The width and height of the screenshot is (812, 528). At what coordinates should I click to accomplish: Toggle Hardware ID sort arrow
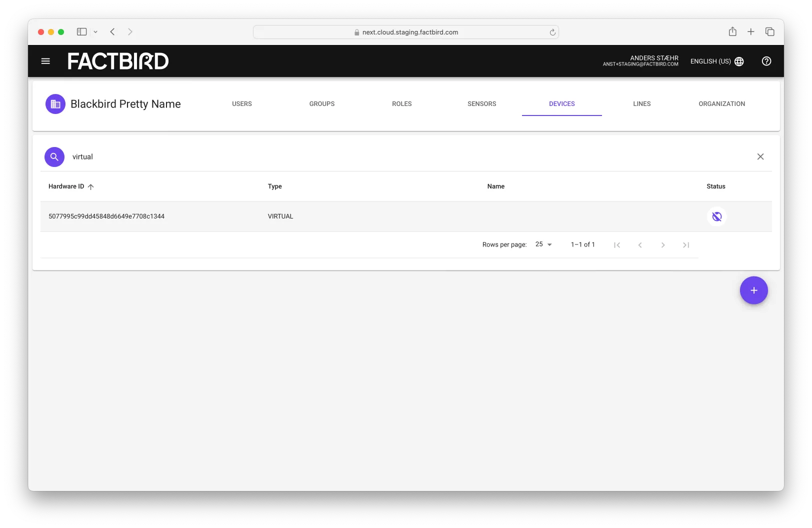[90, 186]
